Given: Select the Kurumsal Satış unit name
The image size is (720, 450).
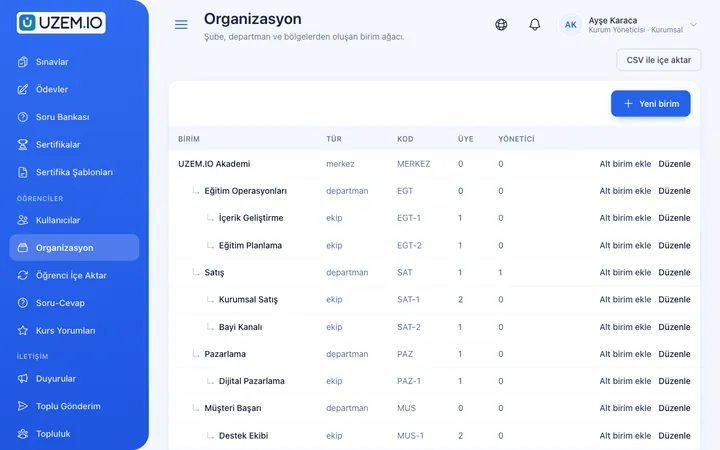Looking at the screenshot, I should pyautogui.click(x=248, y=300).
